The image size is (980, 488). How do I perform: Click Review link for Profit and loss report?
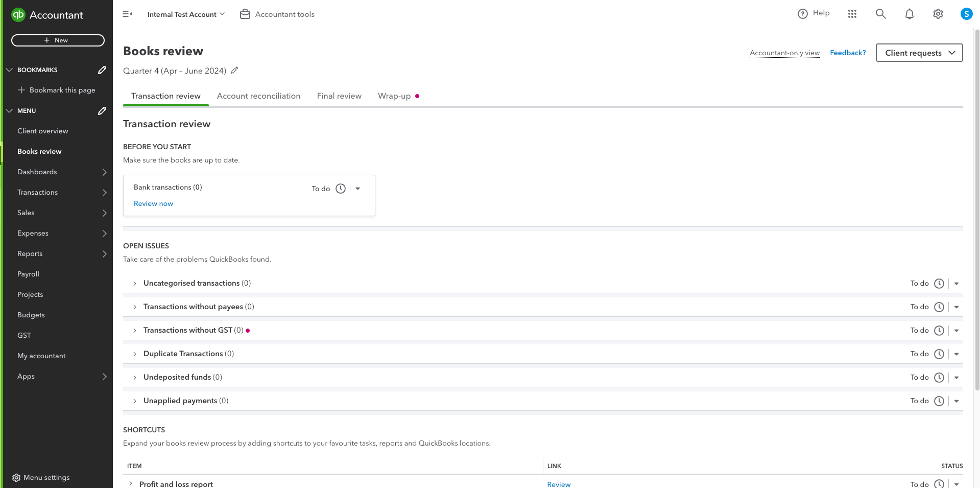tap(559, 484)
